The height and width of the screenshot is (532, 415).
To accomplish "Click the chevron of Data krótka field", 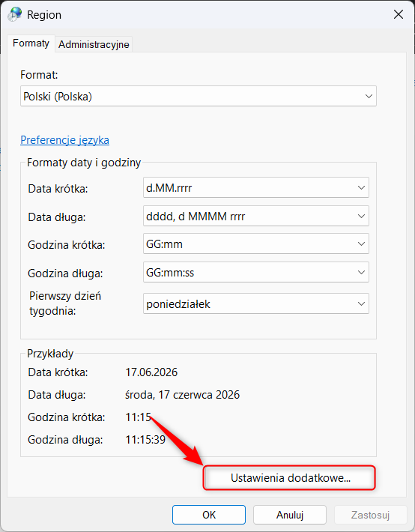I will pyautogui.click(x=361, y=187).
